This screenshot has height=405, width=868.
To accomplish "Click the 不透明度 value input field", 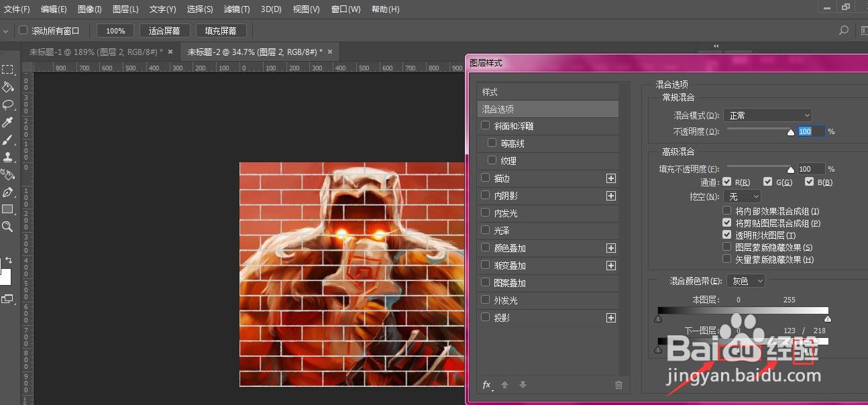I will [810, 131].
